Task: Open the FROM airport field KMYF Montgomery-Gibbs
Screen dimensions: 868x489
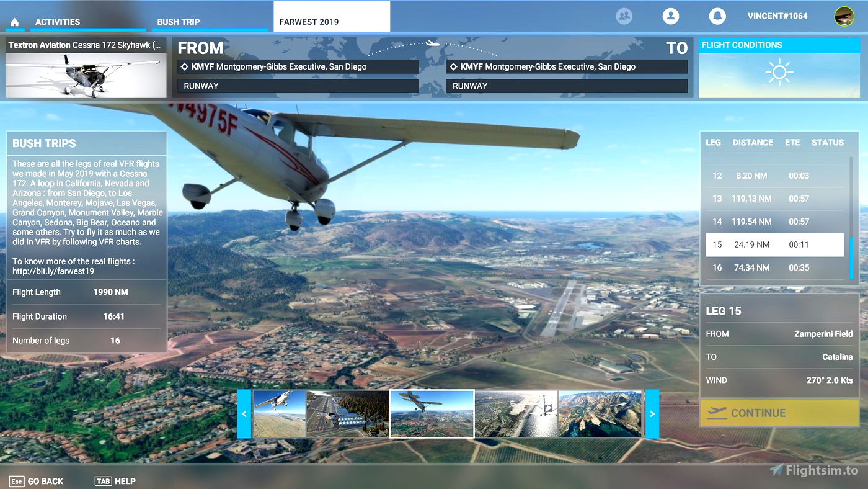Action: [x=298, y=66]
